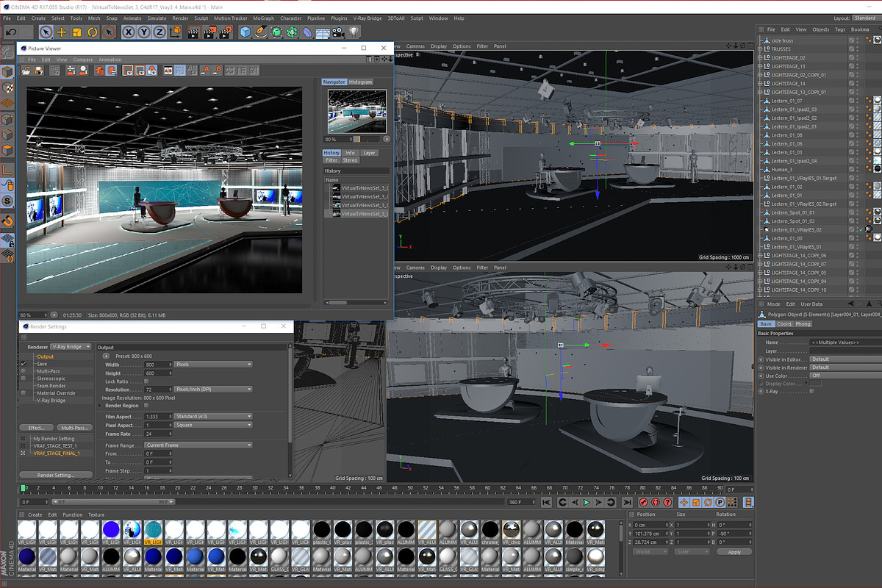Activate the Rotate tool
The height and width of the screenshot is (588, 882).
pos(93,32)
